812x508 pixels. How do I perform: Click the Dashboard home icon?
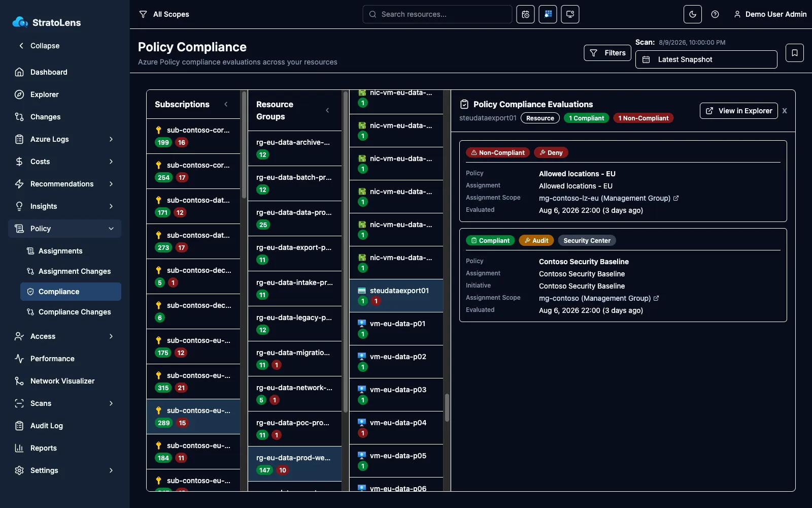[x=19, y=72]
